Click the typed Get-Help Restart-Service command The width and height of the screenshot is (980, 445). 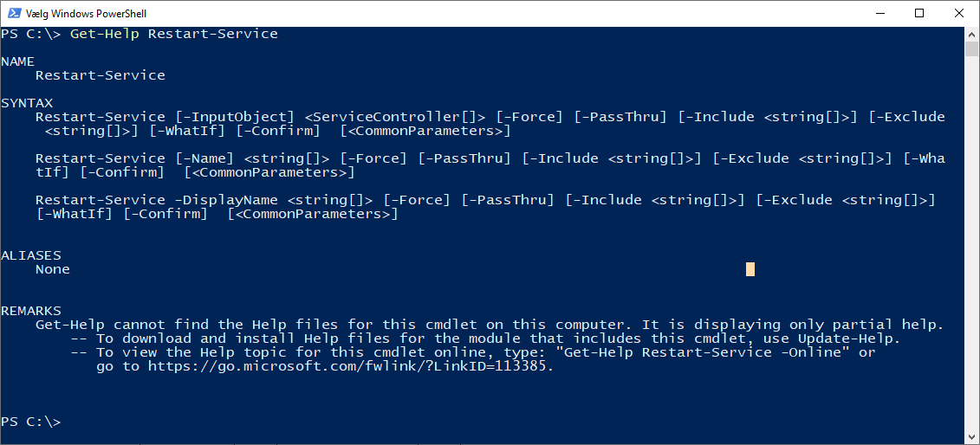[174, 34]
